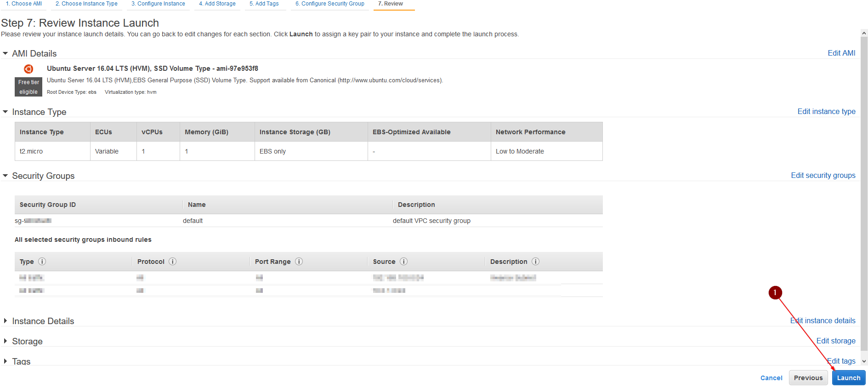Click the scrollbar down arrow
This screenshot has width=868, height=388.
point(864,361)
